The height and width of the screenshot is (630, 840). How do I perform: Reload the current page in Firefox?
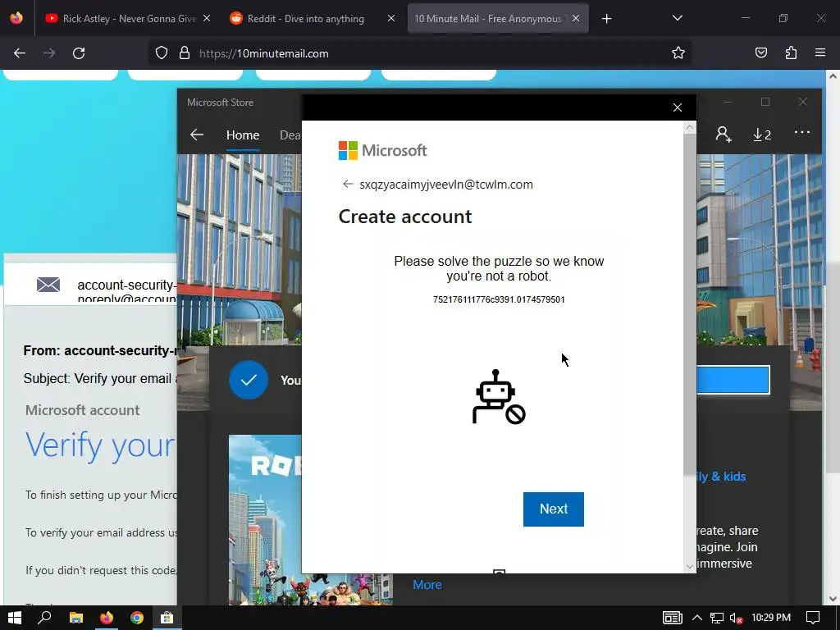tap(79, 53)
